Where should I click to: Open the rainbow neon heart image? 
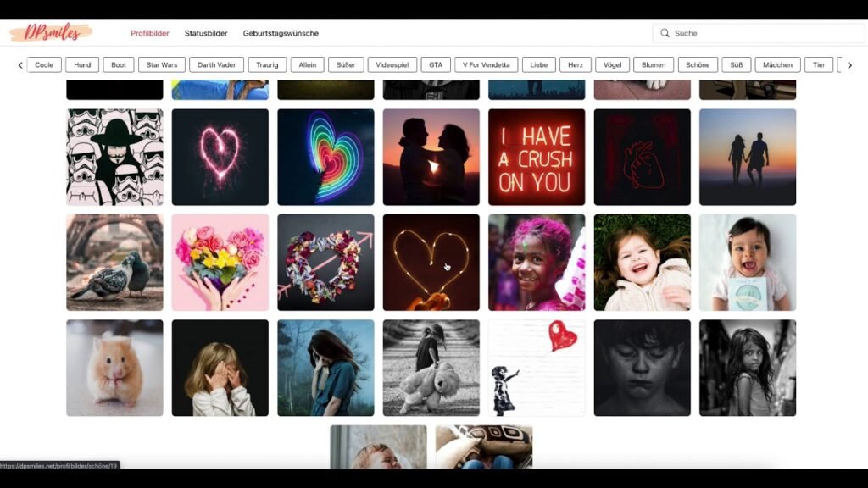tap(325, 157)
